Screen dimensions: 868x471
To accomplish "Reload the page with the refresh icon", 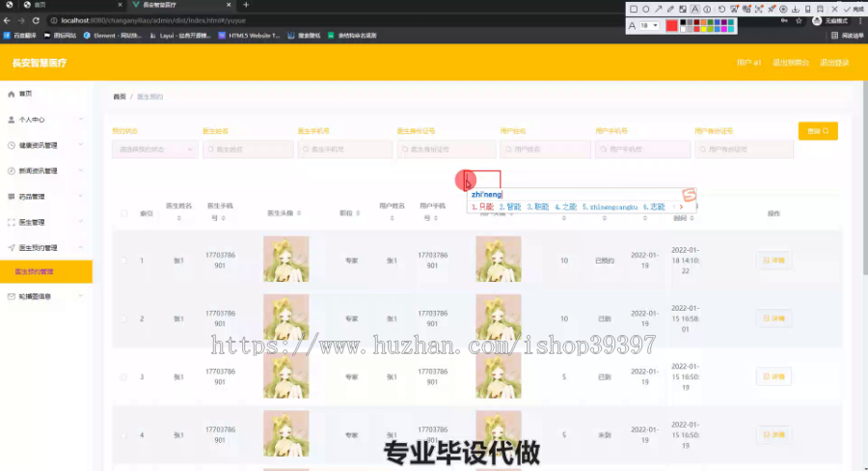I will (x=36, y=20).
